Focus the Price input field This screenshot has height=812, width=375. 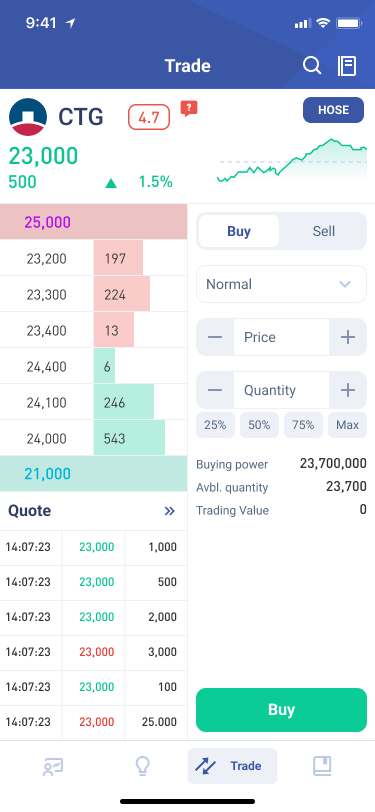coord(281,337)
